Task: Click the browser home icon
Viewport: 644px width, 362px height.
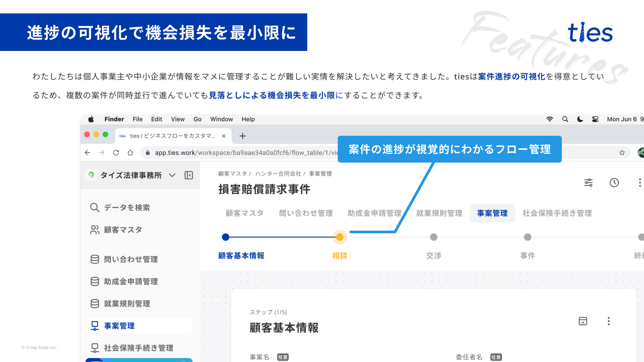Action: pyautogui.click(x=130, y=153)
